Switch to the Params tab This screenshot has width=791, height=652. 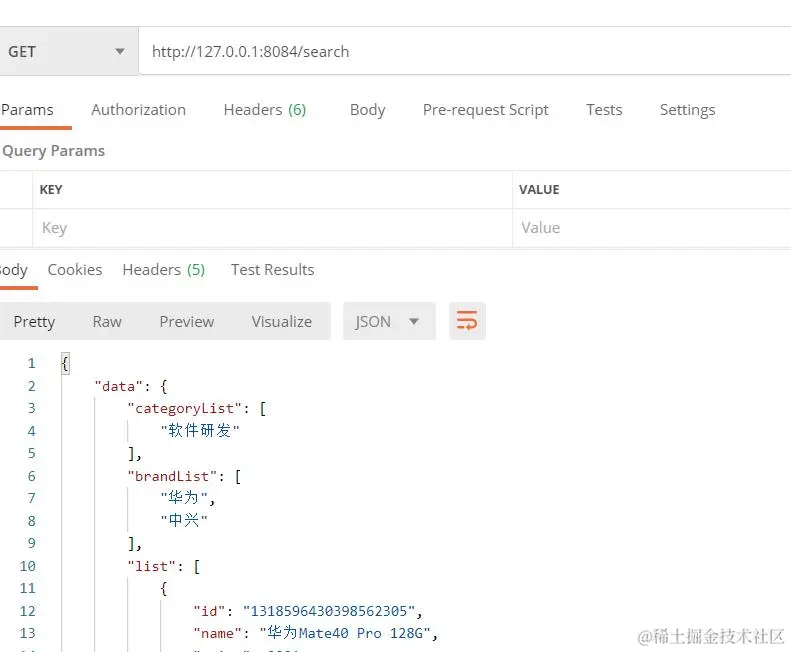(x=27, y=110)
